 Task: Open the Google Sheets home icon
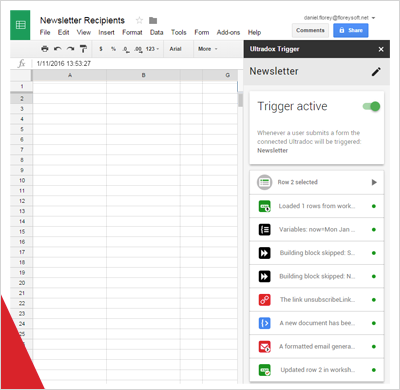(x=20, y=25)
